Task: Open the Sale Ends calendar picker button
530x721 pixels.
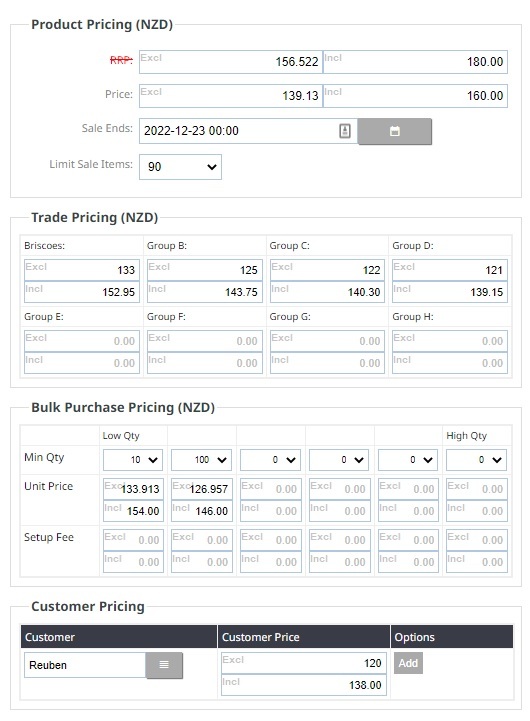Action: (x=394, y=131)
